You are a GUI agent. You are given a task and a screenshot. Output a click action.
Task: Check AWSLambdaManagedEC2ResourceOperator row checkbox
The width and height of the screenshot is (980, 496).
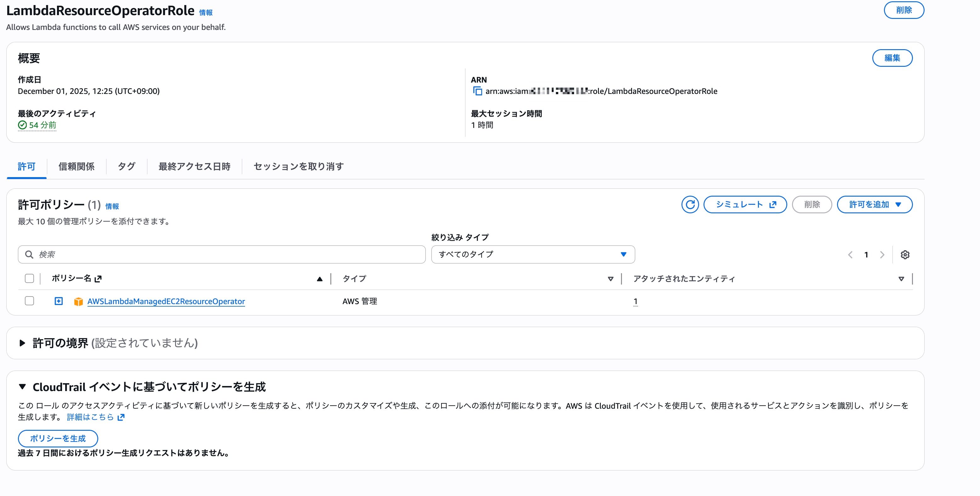pyautogui.click(x=29, y=301)
